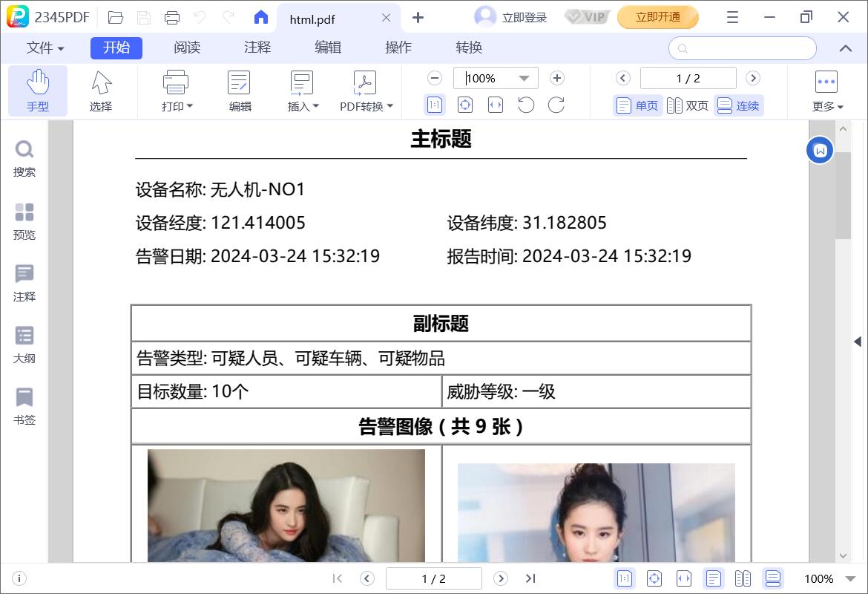Click the zoom out minus icon

435,78
